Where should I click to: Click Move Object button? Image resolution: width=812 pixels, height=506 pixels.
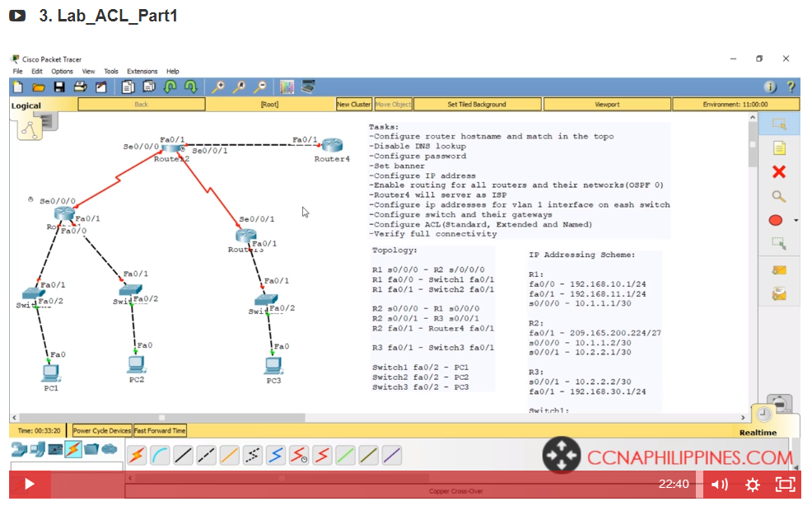(393, 104)
